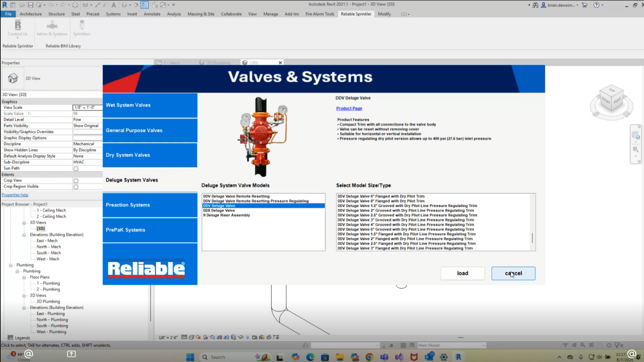
Task: Click the Shadows off icon in view control bar
Action: [x=205, y=337]
